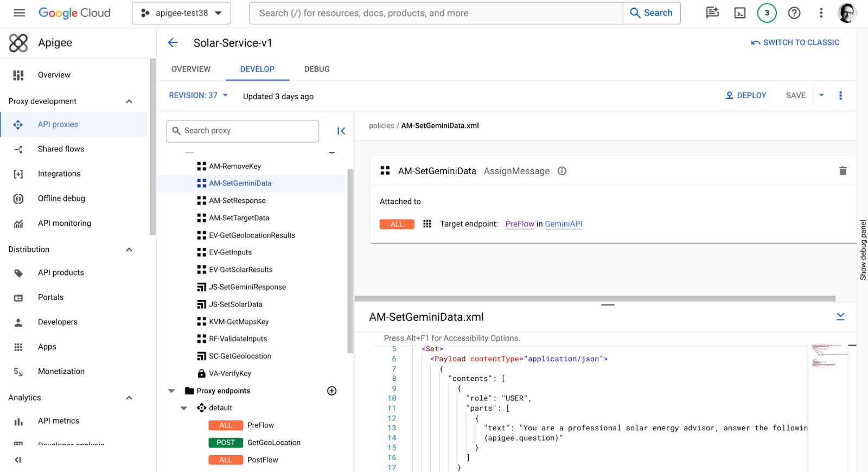This screenshot has height=472, width=868.
Task: Activate the Cloud Shell terminal icon
Action: point(740,13)
